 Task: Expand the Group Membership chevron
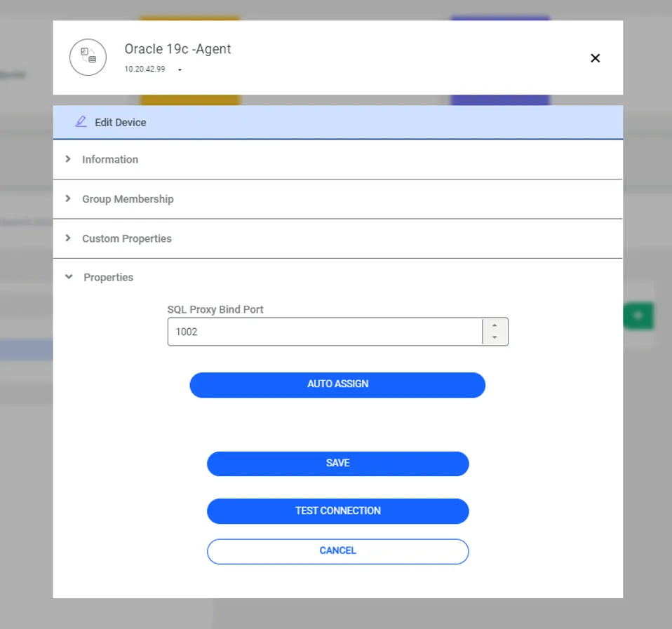(x=68, y=198)
